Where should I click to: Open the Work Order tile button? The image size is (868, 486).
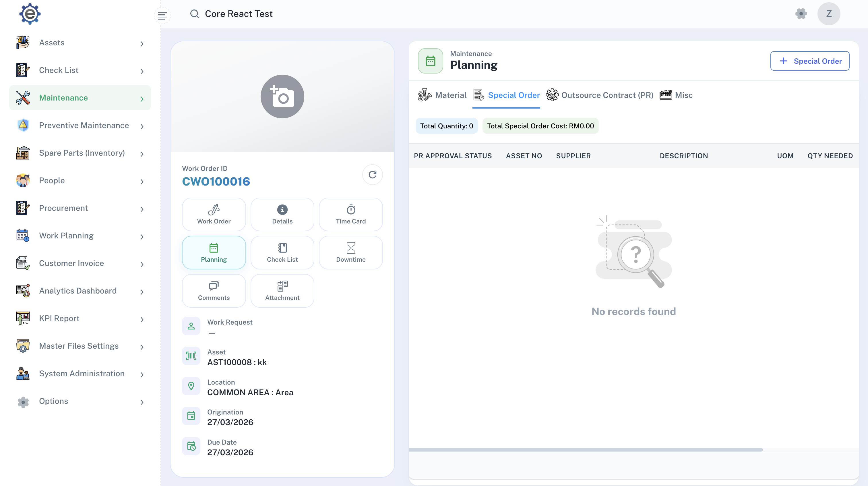[214, 215]
